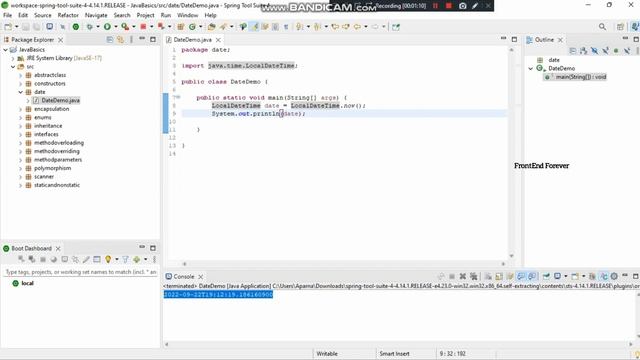Expand the polymorphism package

click(x=20, y=168)
